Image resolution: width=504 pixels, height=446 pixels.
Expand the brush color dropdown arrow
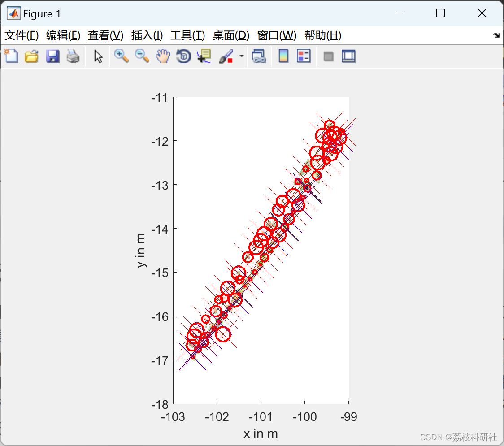coord(242,56)
